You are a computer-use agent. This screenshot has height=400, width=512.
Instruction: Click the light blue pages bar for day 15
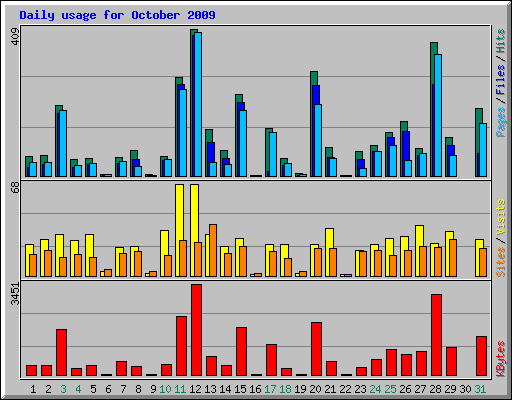pos(243,143)
